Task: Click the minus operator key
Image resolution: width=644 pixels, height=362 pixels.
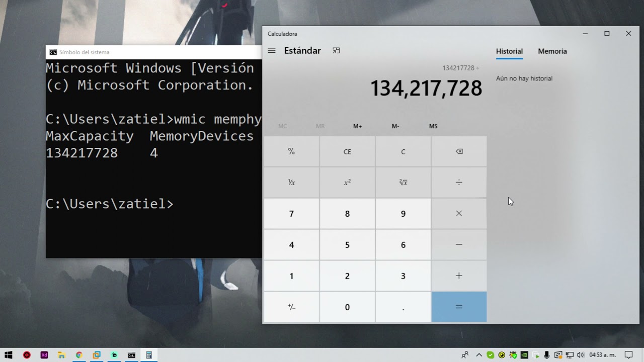Action: [x=459, y=245]
